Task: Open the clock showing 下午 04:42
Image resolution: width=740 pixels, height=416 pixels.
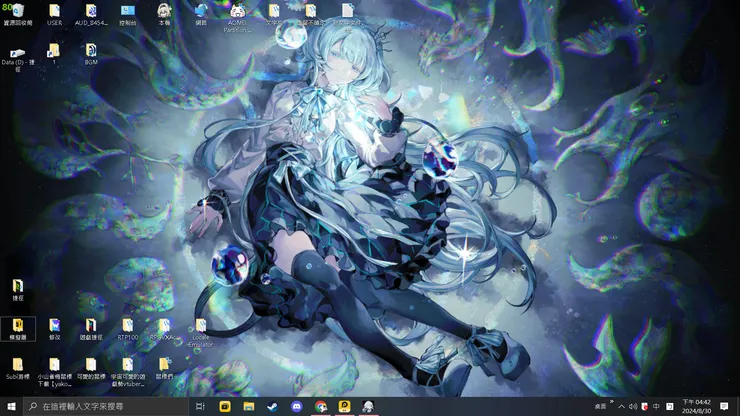Action: click(x=697, y=406)
